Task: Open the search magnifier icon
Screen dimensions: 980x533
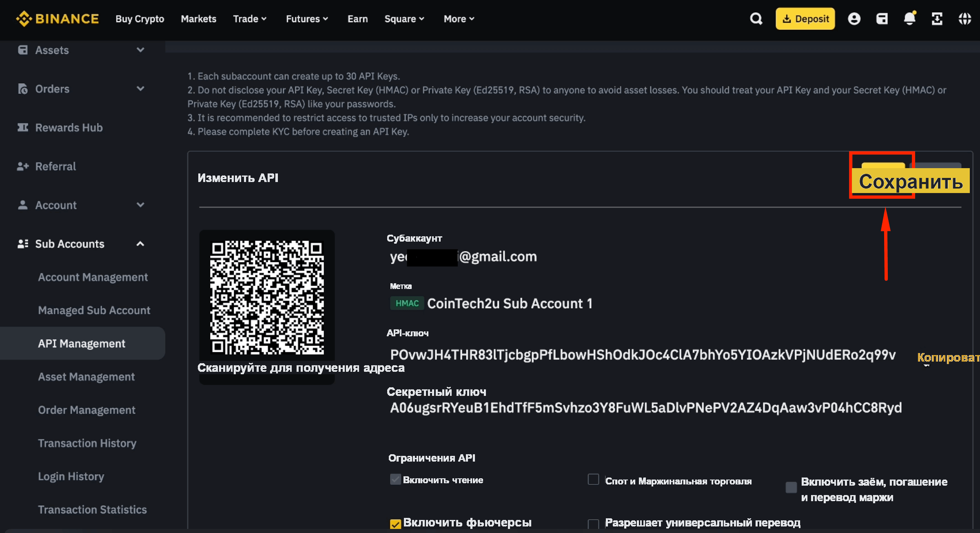Action: coord(756,19)
